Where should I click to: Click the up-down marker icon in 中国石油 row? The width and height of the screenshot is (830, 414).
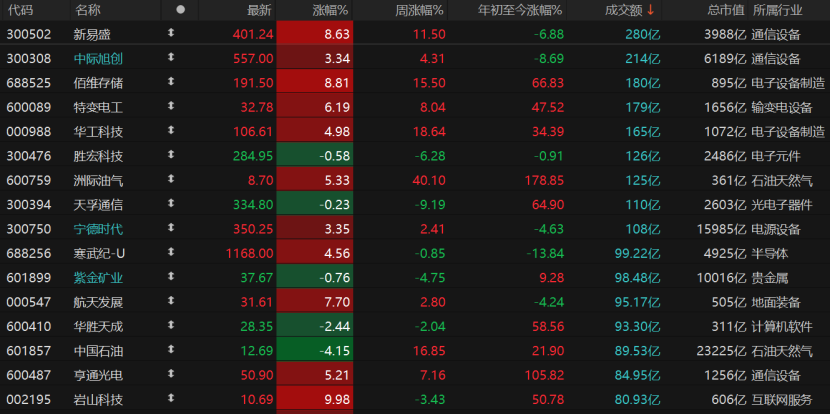[170, 350]
